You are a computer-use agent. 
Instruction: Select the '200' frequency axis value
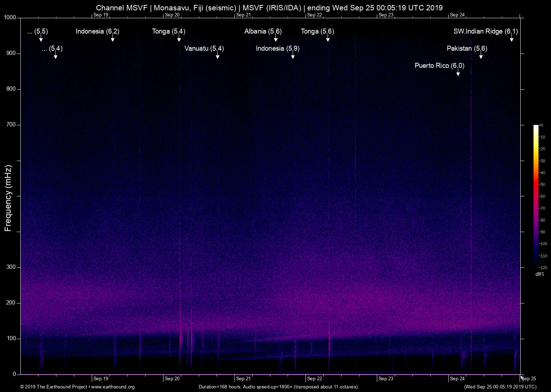pyautogui.click(x=11, y=303)
